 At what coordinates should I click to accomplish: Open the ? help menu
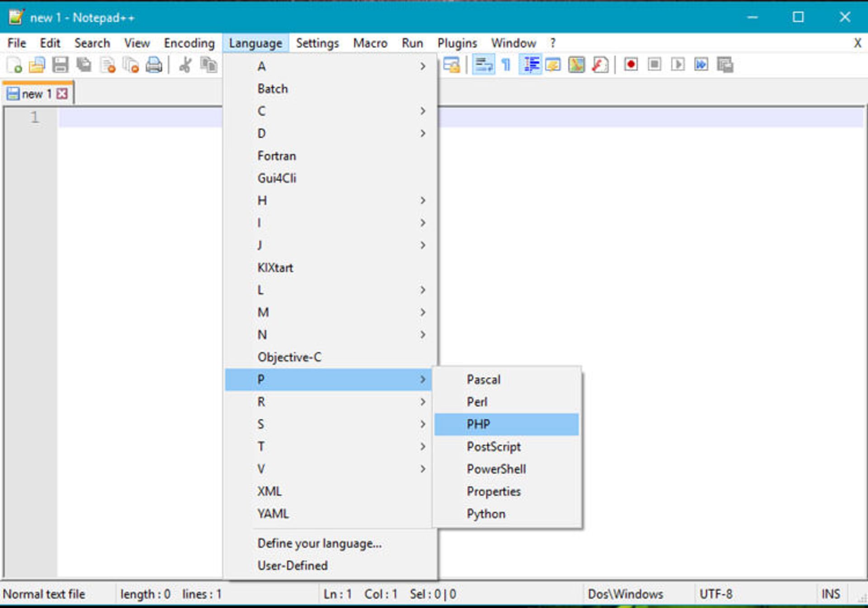coord(552,43)
